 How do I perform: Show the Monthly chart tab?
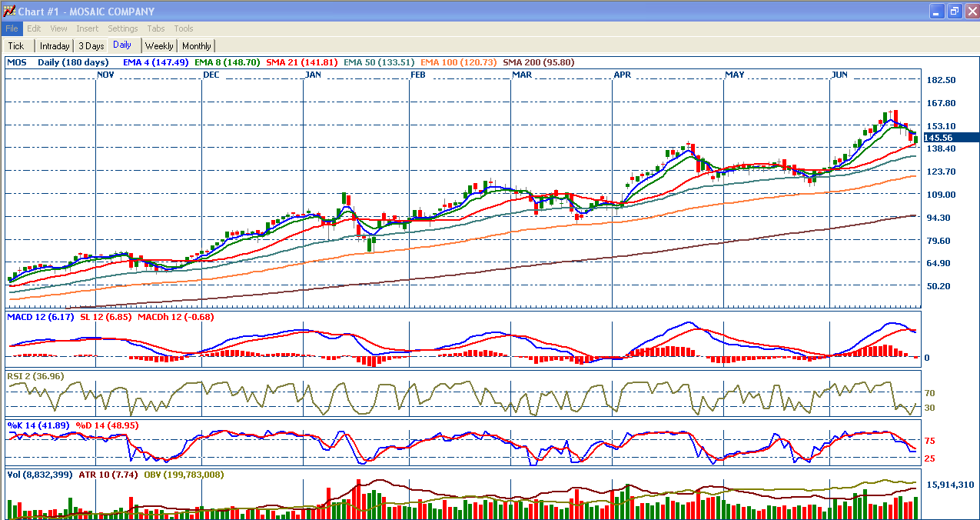[x=197, y=46]
